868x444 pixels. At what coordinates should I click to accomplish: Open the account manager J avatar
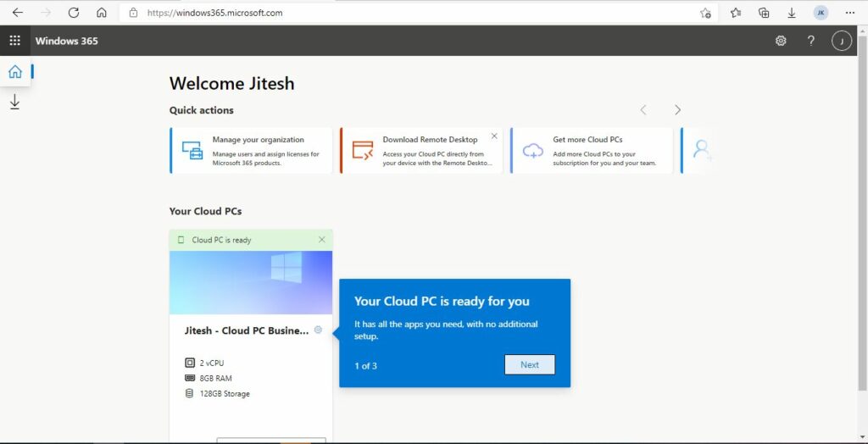coord(842,41)
